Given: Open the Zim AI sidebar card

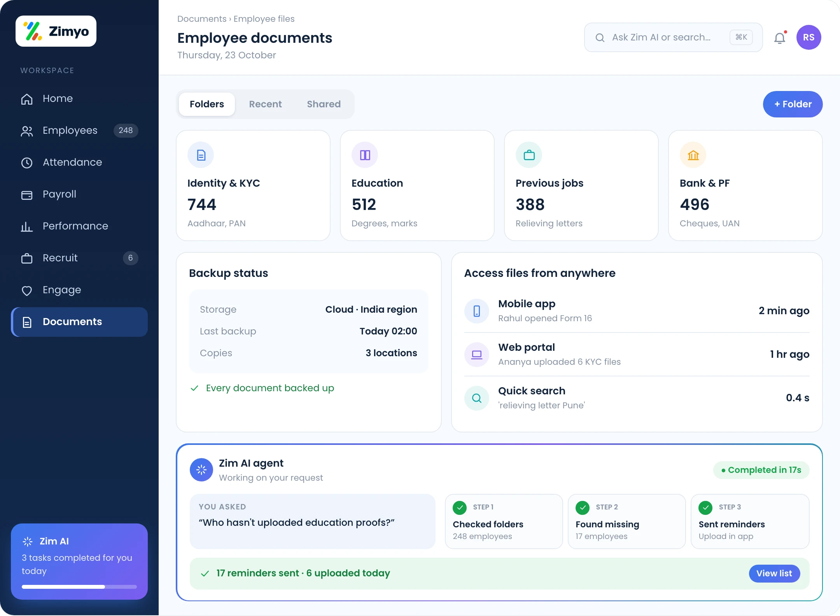Looking at the screenshot, I should 79,562.
